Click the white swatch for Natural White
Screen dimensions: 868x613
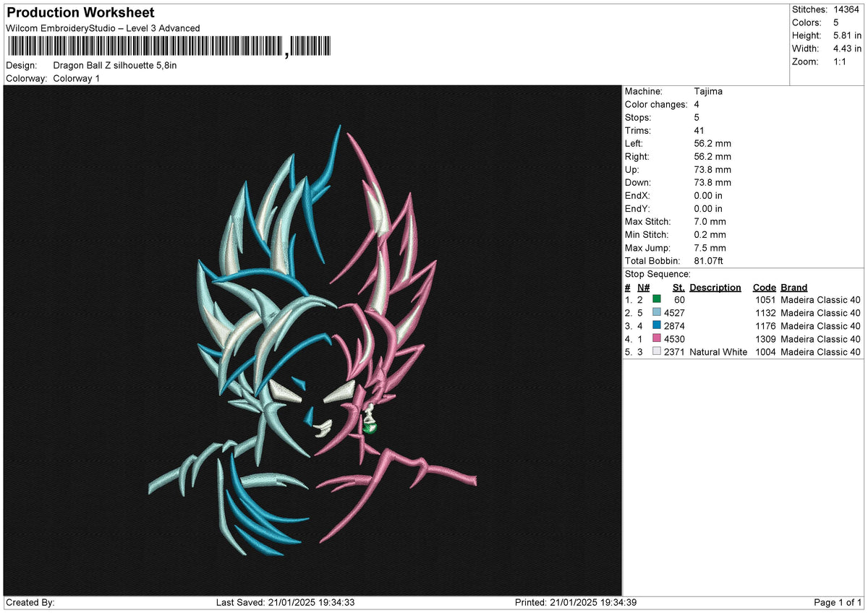(657, 351)
